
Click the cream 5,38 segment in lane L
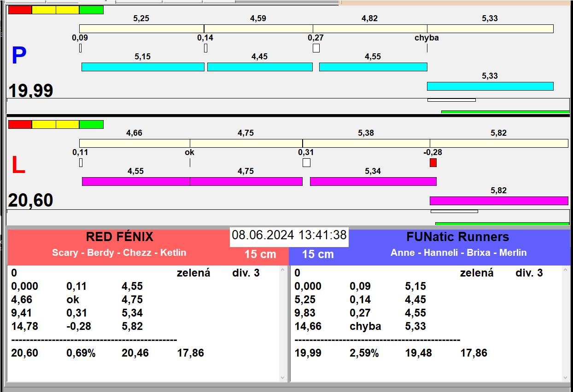pos(366,143)
